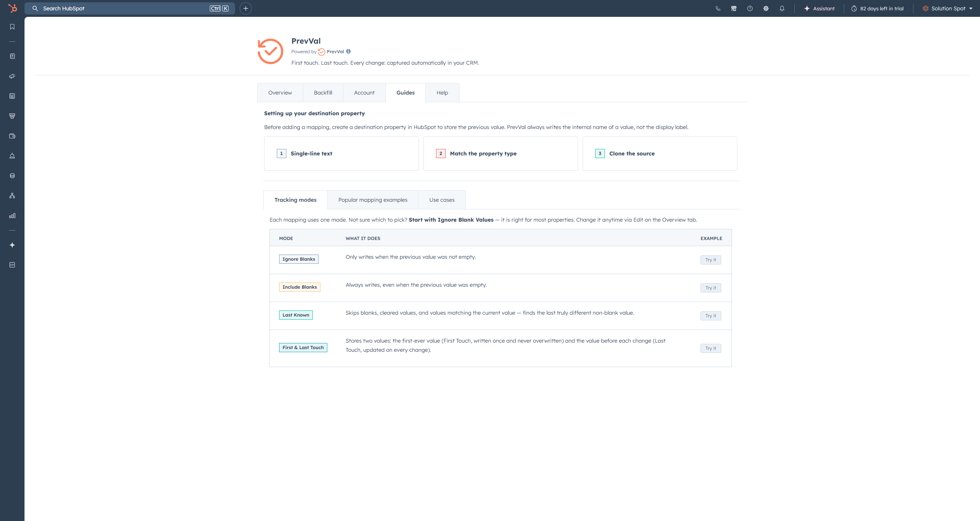The image size is (980, 521).
Task: Expand the Solution Spot account dropdown
Action: tap(948, 8)
